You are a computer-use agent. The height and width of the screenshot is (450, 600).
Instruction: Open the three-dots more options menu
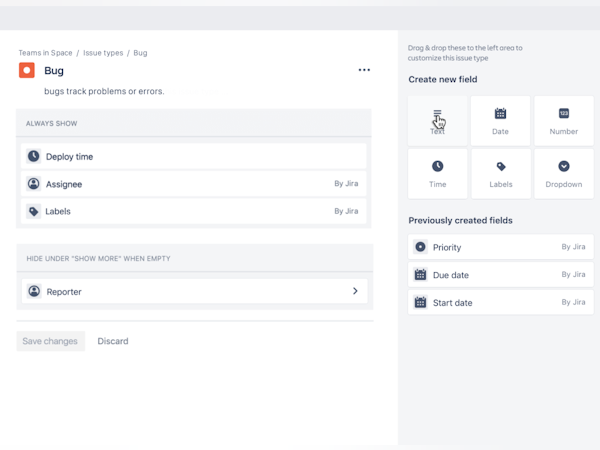[364, 70]
